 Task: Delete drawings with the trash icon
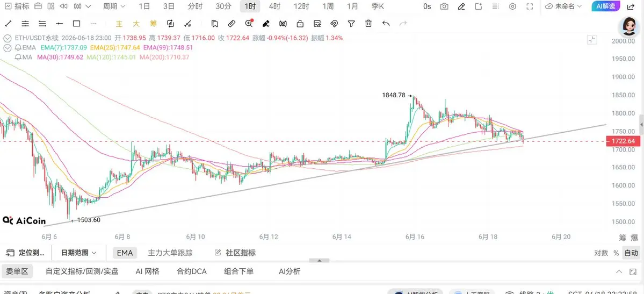pyautogui.click(x=368, y=24)
